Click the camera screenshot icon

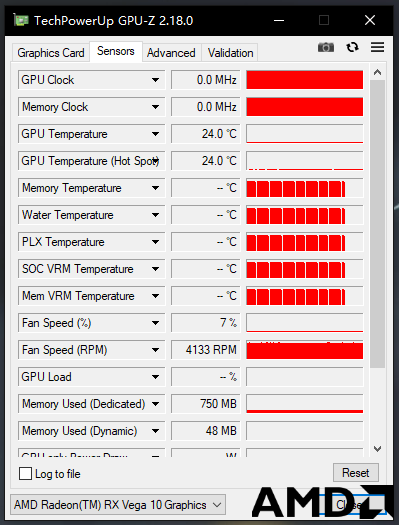326,47
